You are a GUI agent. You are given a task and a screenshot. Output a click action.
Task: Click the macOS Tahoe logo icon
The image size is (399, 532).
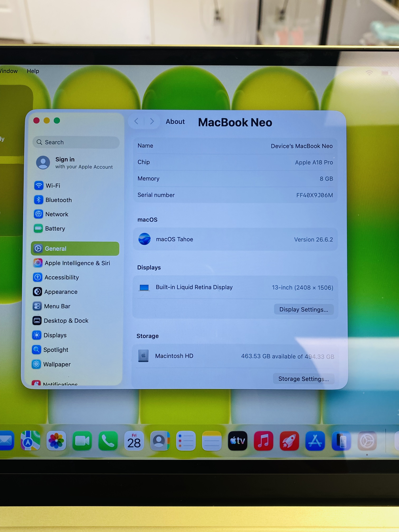[144, 239]
